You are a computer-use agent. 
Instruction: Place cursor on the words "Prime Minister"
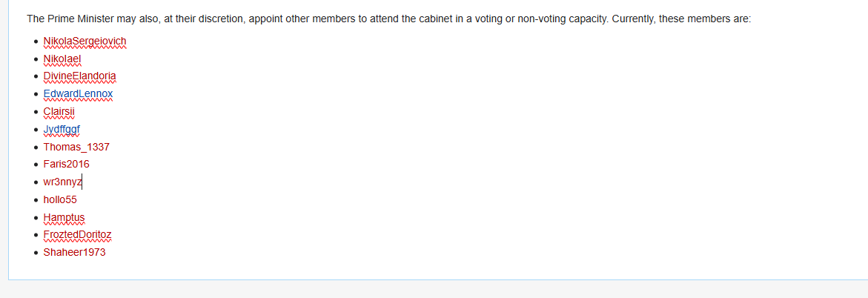(x=81, y=19)
